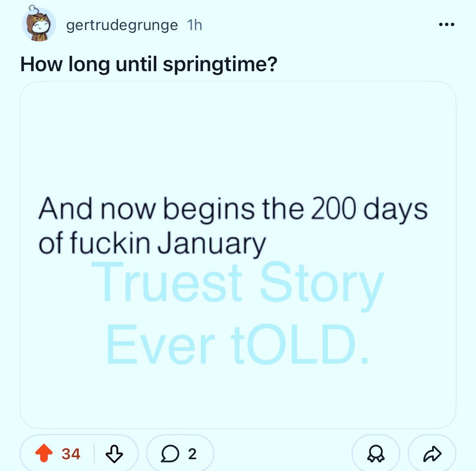Image resolution: width=476 pixels, height=471 pixels.
Task: Click the "Truest Story" watermark line
Action: 238,283
